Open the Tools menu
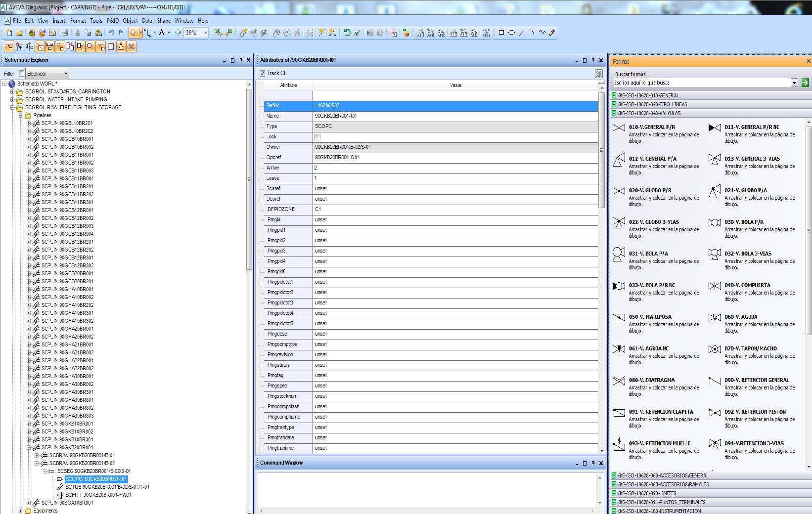The image size is (812, 514). pyautogui.click(x=96, y=21)
